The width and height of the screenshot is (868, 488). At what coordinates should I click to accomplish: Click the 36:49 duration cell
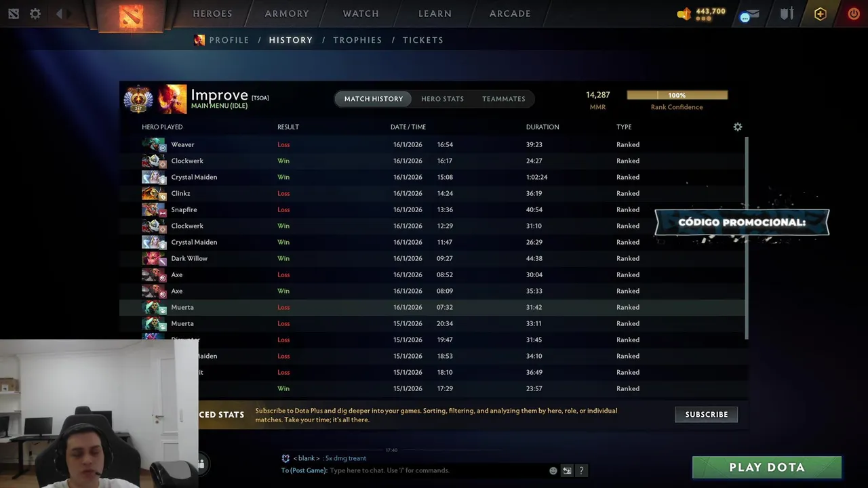point(534,372)
